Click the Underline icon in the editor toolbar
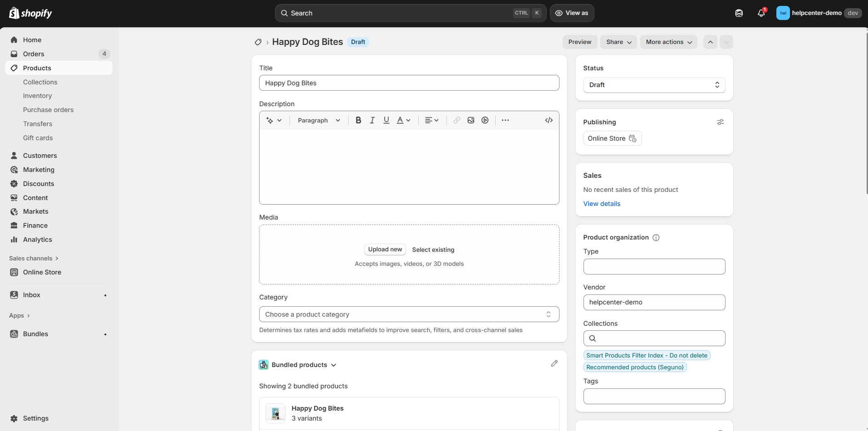The width and height of the screenshot is (868, 431). 386,120
